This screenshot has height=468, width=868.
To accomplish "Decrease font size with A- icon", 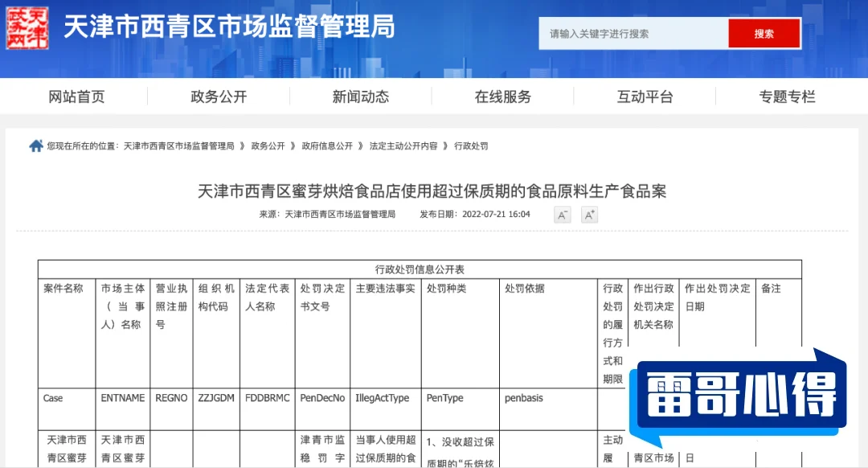I will (562, 215).
